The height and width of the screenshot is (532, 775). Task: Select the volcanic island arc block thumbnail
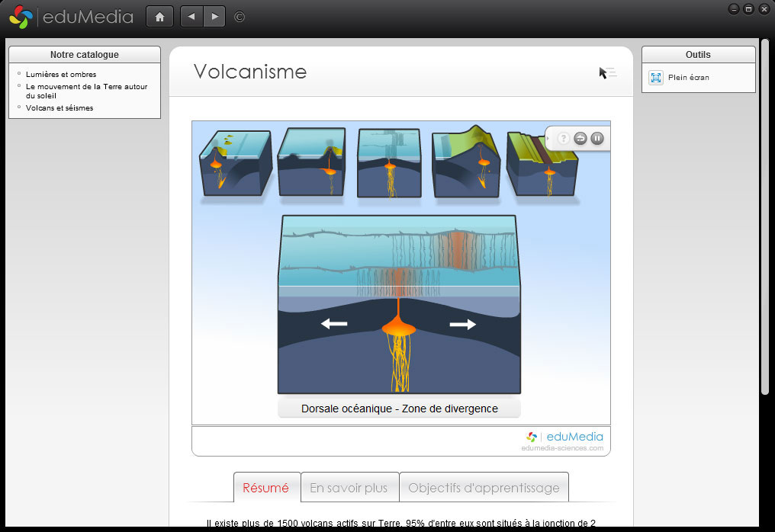[x=236, y=162]
